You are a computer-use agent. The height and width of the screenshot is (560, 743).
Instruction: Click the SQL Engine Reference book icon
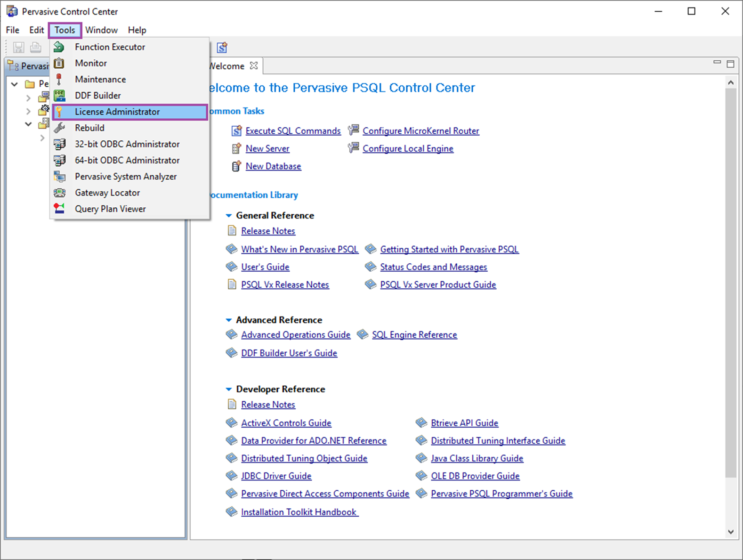pyautogui.click(x=363, y=334)
